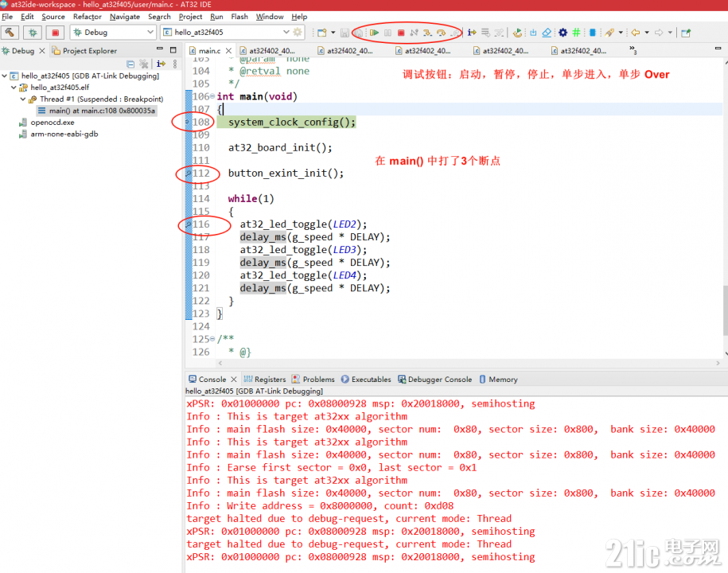Open the Debug view three-dot menu

pos(174,64)
